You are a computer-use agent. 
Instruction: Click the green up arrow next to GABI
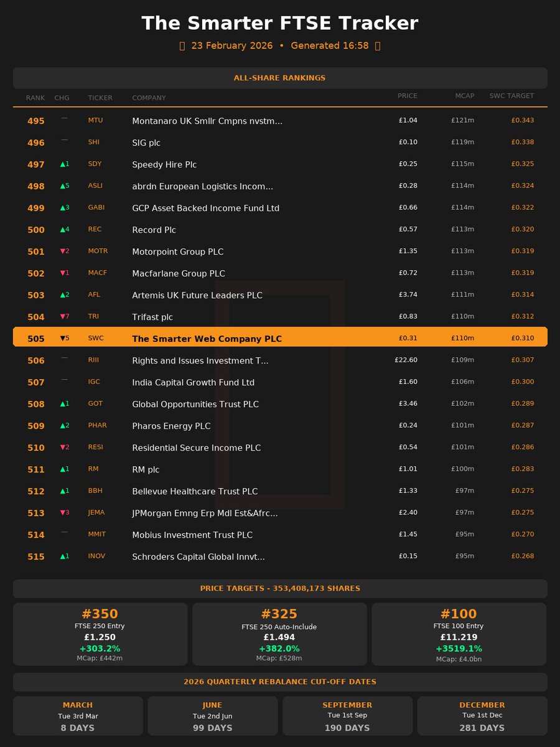tap(62, 207)
